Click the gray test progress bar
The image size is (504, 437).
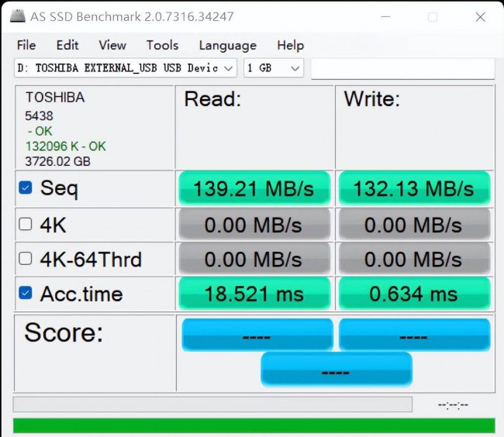pyautogui.click(x=212, y=404)
